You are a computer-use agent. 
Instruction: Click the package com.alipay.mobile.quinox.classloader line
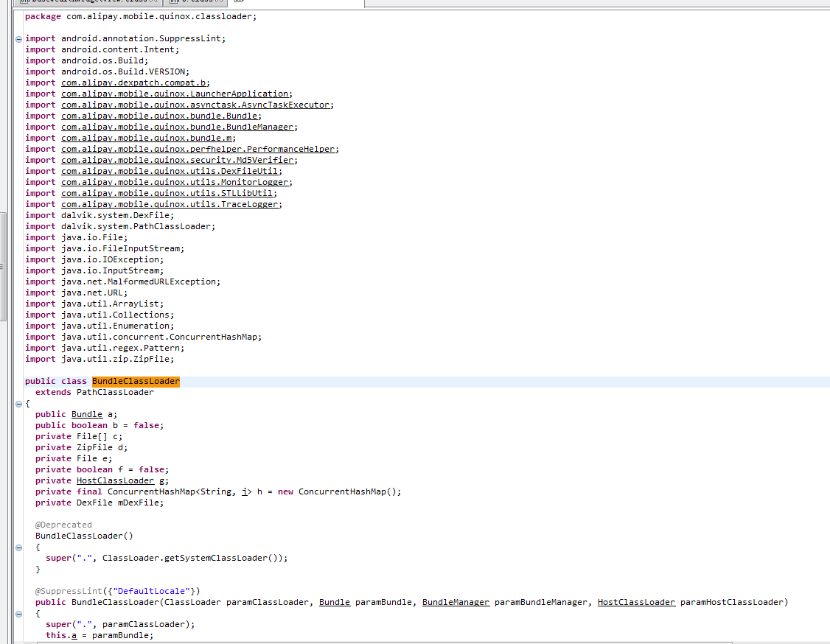(x=141, y=16)
